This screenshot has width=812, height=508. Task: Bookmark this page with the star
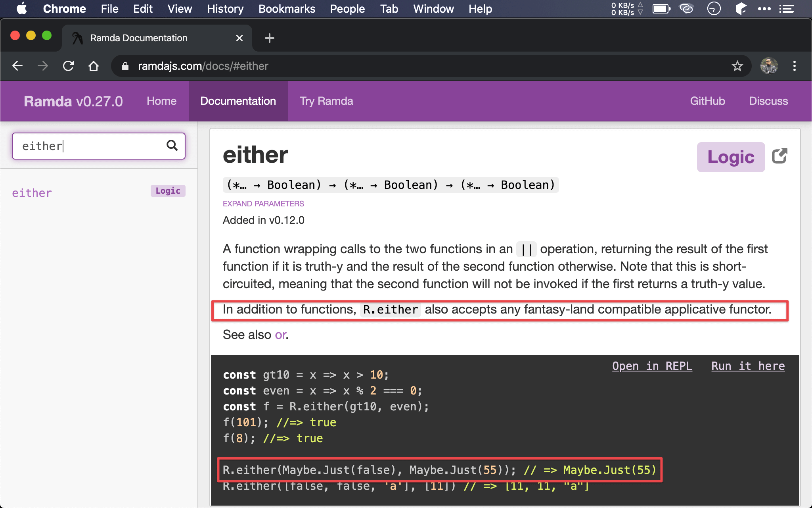[737, 66]
